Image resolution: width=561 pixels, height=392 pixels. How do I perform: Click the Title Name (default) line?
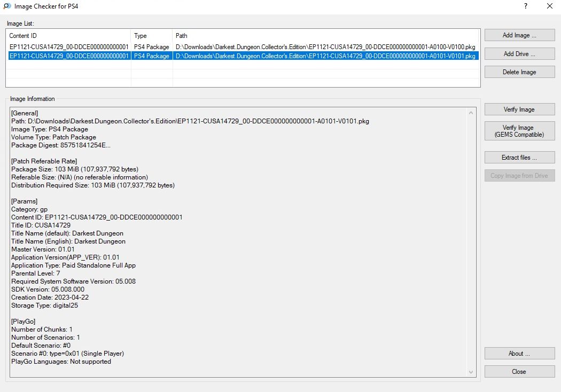[x=67, y=233]
